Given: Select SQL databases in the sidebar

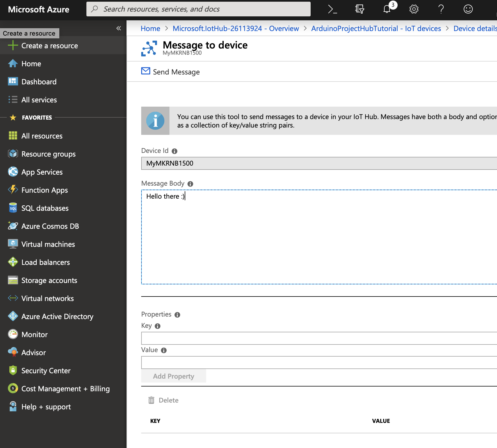Looking at the screenshot, I should 45,208.
